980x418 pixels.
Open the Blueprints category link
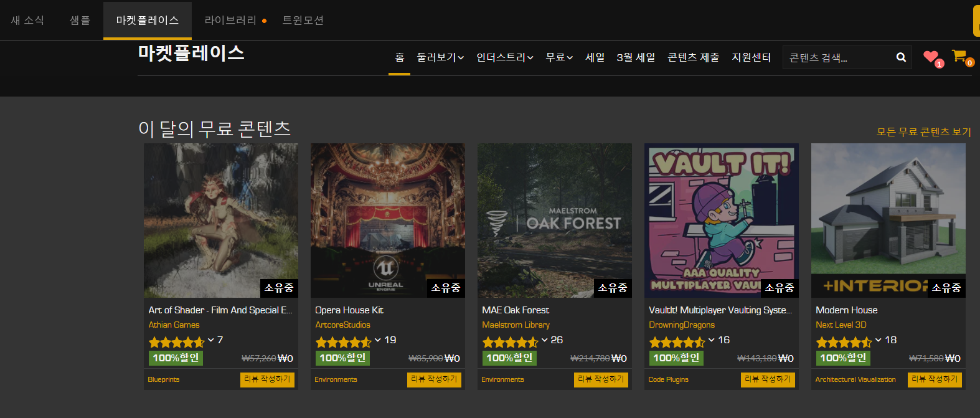[x=164, y=379]
